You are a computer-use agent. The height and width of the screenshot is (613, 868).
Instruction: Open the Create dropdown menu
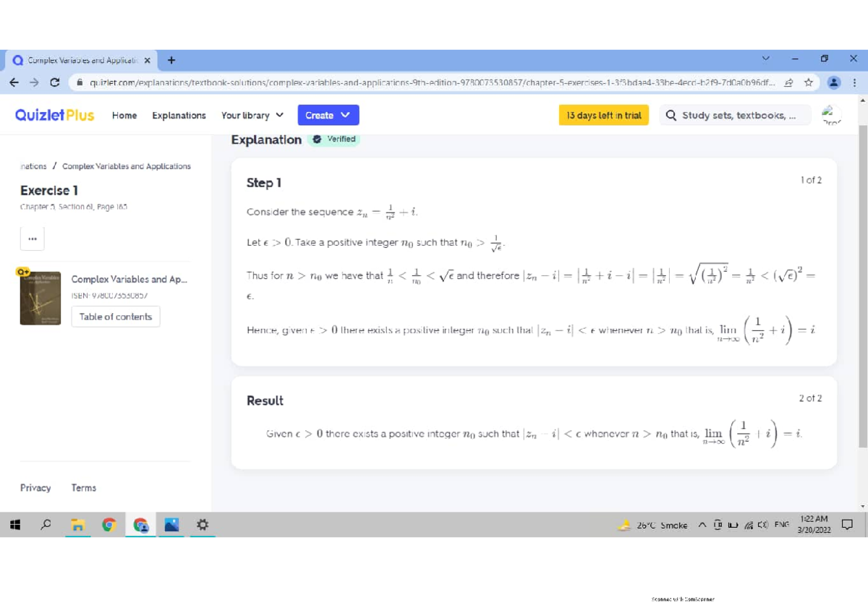tap(328, 115)
